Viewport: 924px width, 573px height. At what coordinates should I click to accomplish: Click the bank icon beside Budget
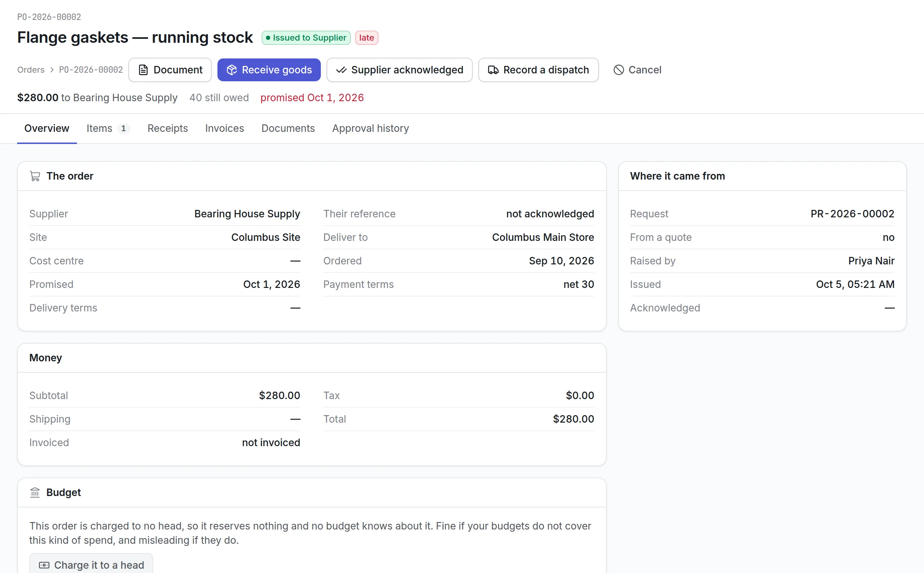[x=35, y=493]
